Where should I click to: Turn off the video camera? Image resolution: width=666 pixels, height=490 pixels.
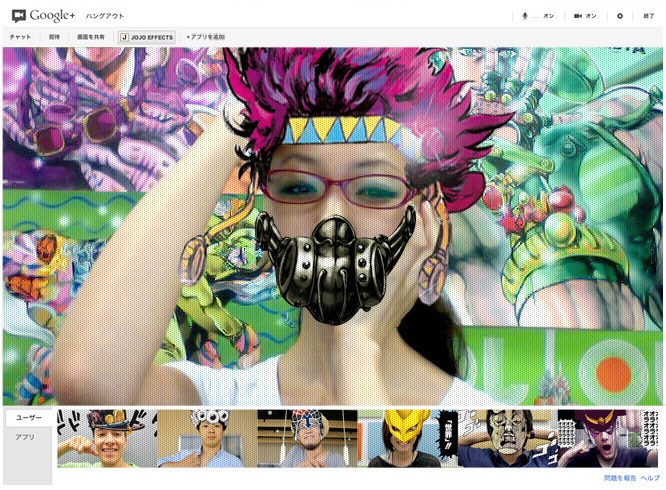pyautogui.click(x=585, y=16)
